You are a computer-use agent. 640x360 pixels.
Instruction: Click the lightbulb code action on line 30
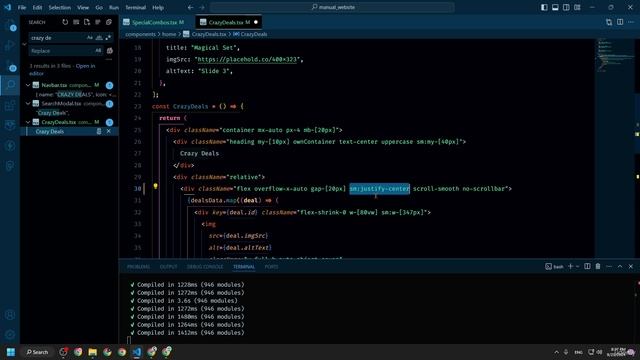click(156, 186)
